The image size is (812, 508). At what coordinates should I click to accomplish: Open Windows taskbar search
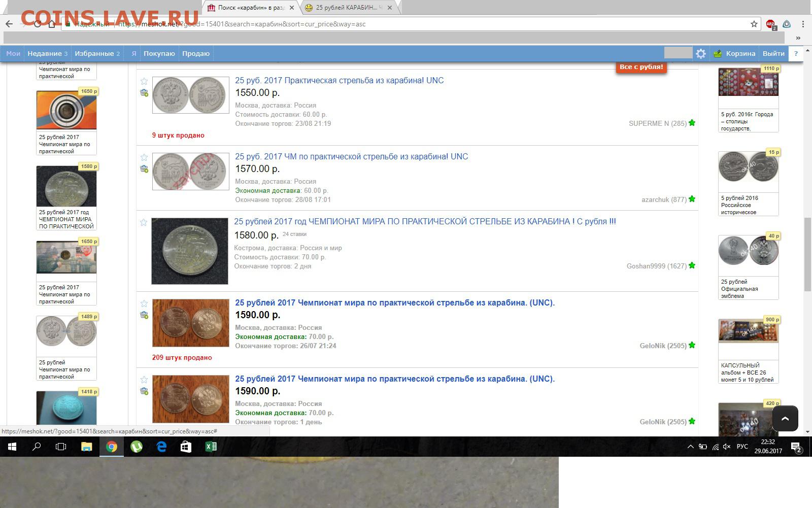coord(37,447)
